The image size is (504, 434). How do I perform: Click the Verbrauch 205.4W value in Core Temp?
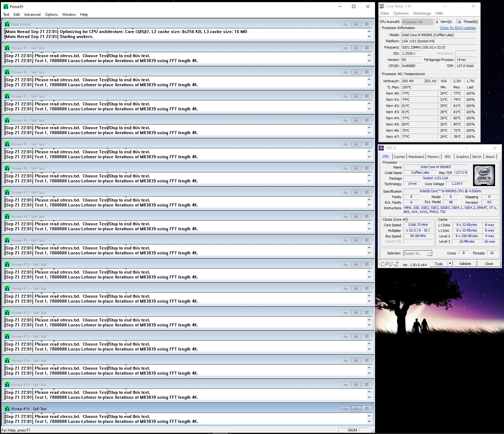412,81
